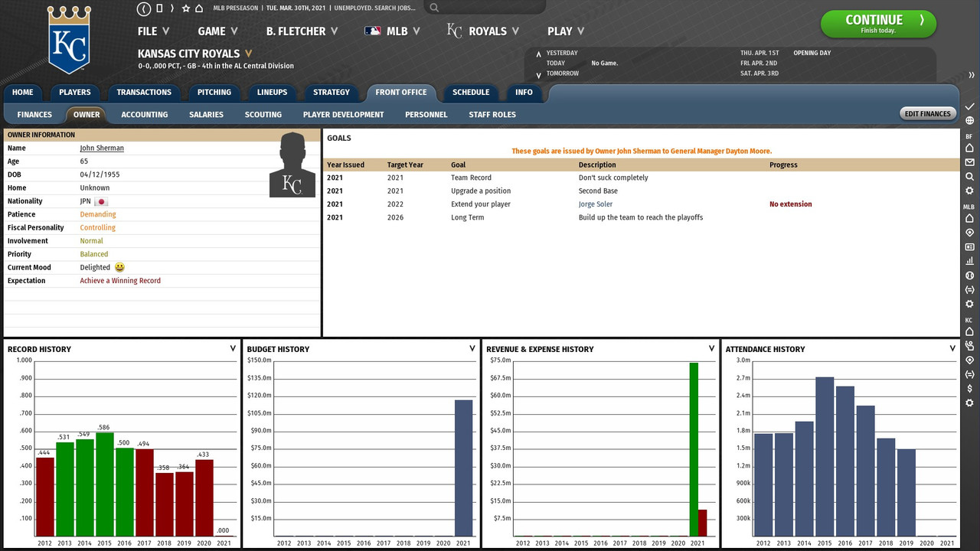This screenshot has width=980, height=551.
Task: Click the CONTINUE button
Action: point(878,24)
